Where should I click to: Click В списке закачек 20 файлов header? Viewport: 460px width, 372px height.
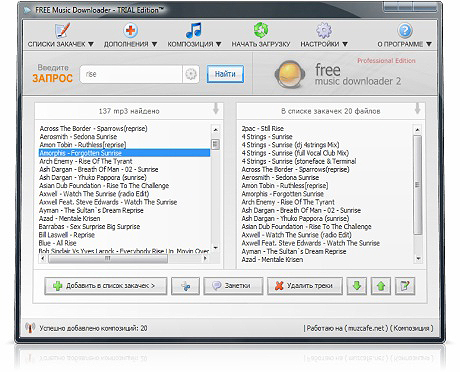331,111
